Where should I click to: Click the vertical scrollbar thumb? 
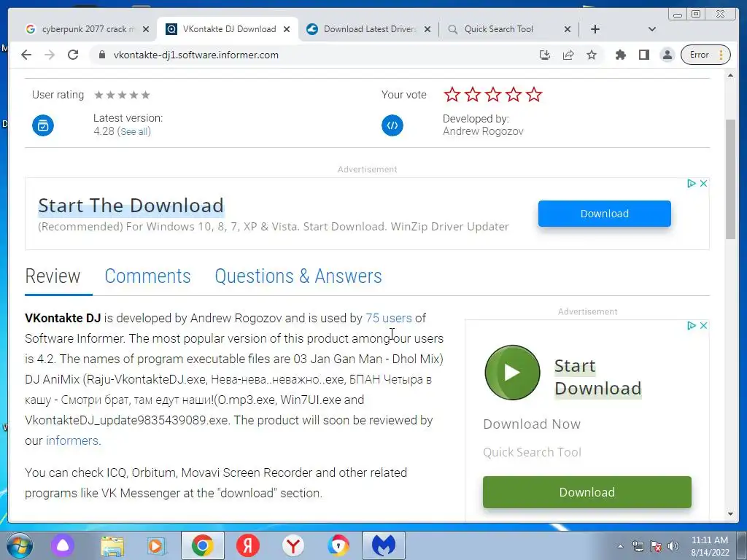click(731, 179)
